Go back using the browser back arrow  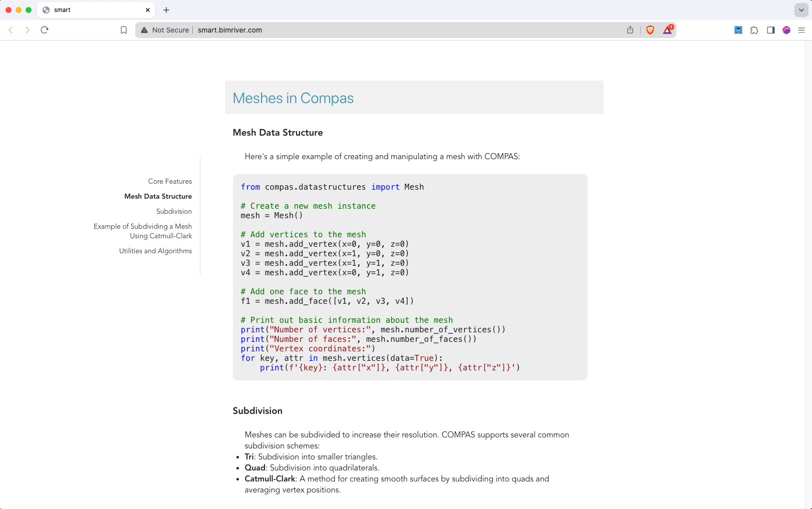11,30
